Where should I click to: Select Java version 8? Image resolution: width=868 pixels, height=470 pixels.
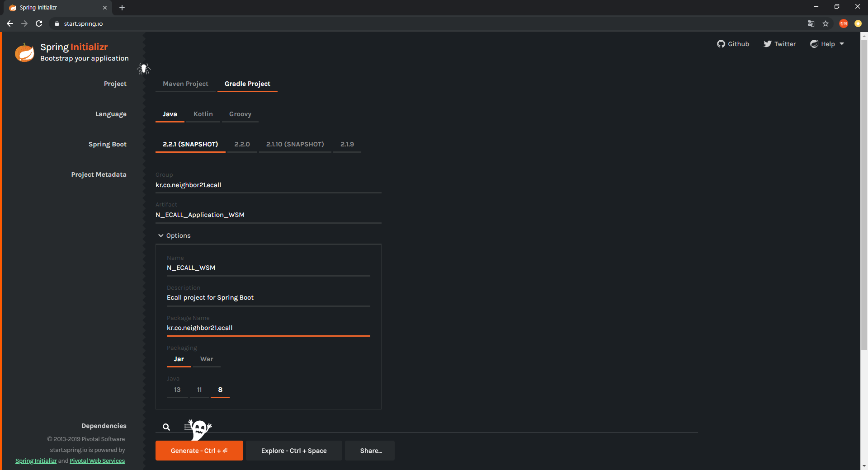(x=220, y=390)
